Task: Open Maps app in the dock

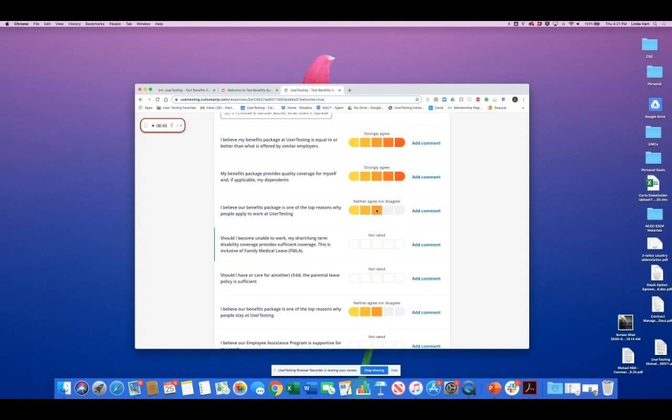Action: coord(222,388)
